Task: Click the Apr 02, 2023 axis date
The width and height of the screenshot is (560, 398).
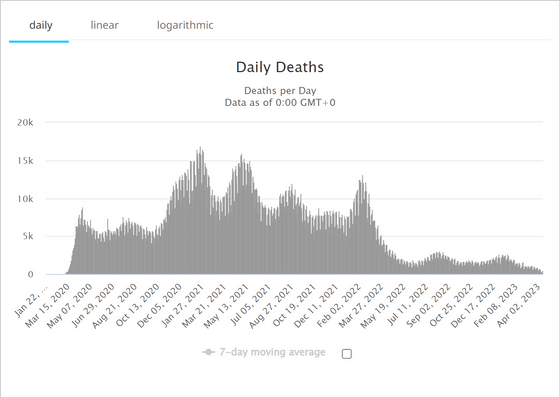Action: tap(518, 305)
